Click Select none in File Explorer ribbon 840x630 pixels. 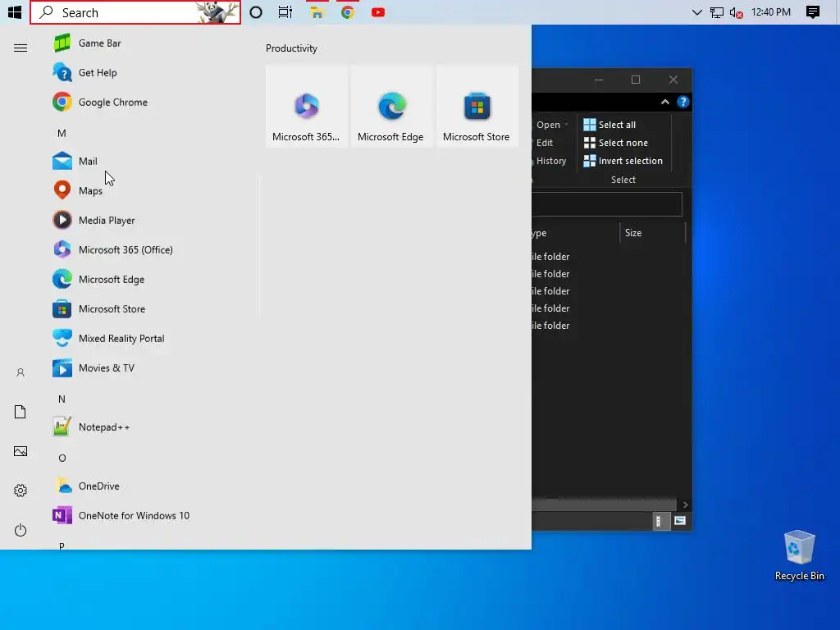[615, 143]
